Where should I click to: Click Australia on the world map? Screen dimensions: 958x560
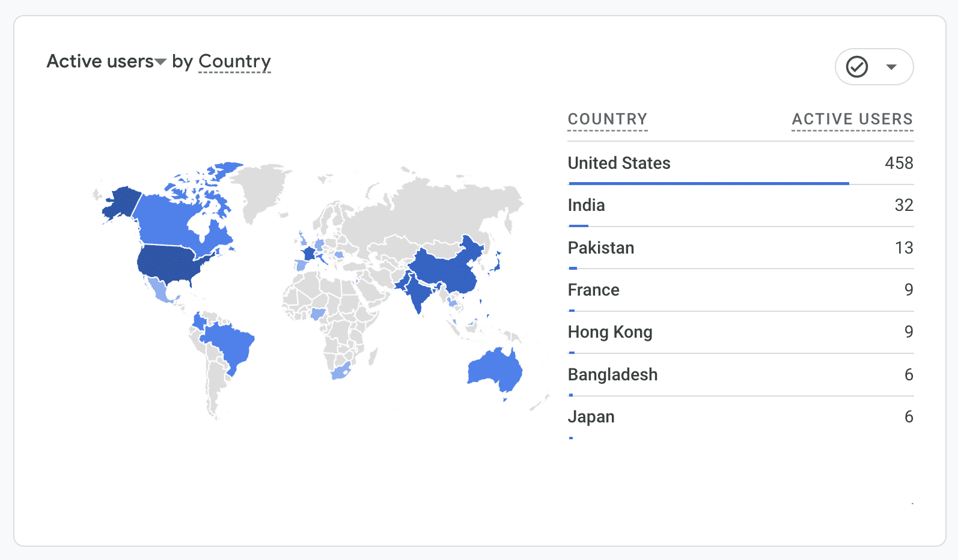pos(495,370)
